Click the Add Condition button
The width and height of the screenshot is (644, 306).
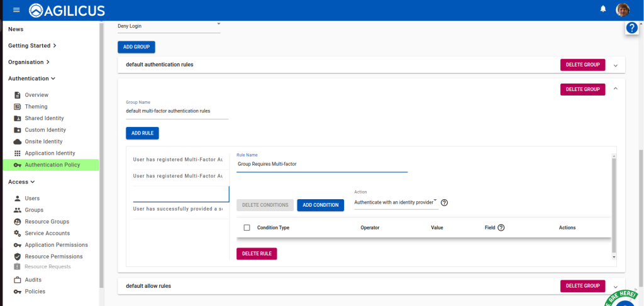(320, 205)
